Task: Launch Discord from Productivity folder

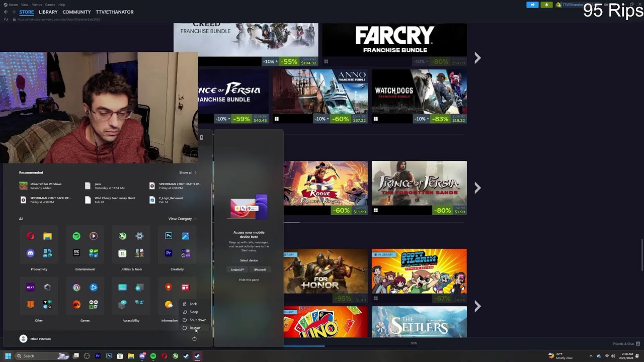Action: coord(31,253)
